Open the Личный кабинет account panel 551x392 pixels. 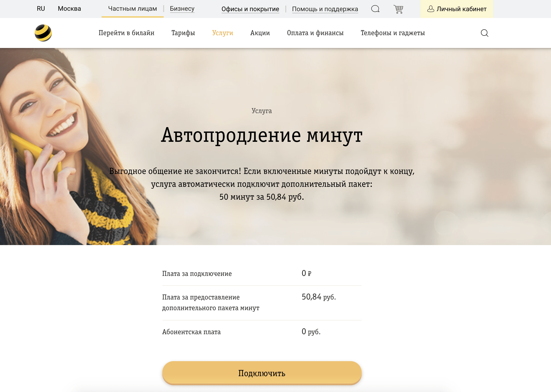(461, 9)
